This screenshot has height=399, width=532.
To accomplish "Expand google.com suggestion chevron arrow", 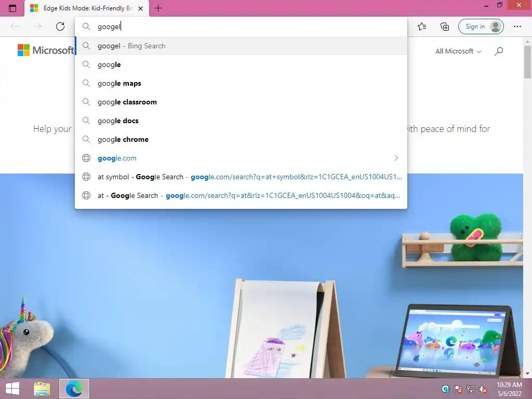I will click(x=396, y=158).
